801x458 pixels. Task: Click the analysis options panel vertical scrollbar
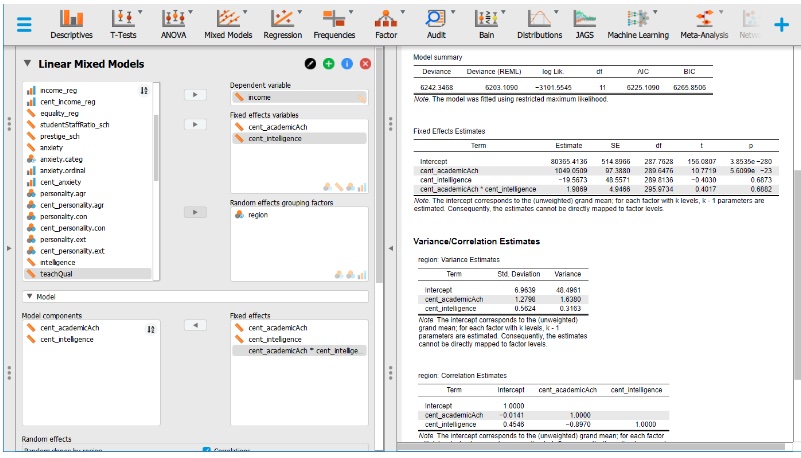(379, 163)
